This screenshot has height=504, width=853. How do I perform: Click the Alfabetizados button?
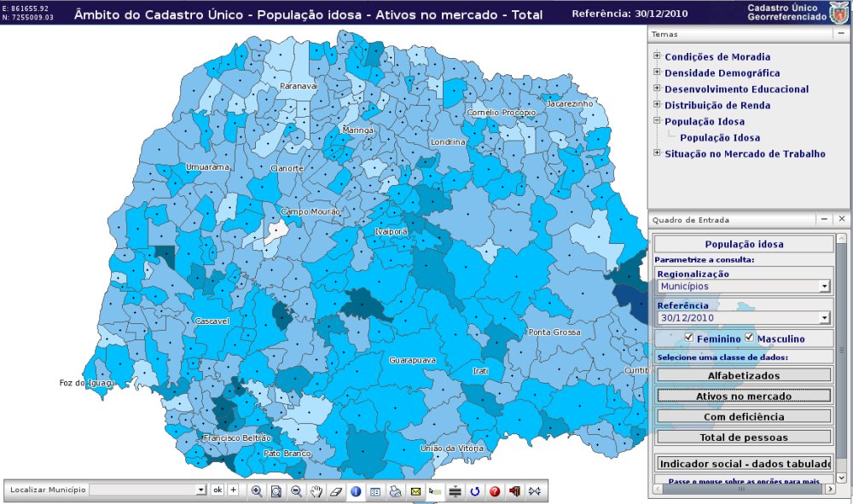(743, 375)
